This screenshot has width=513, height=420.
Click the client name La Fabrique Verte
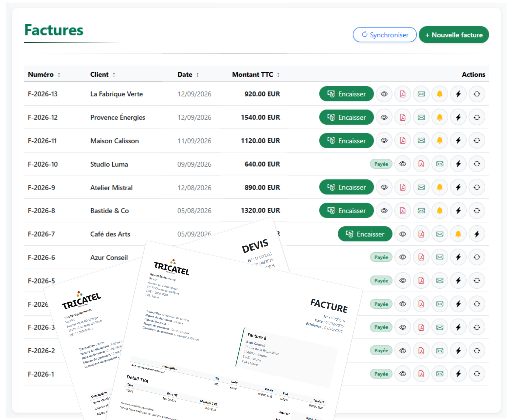[117, 94]
